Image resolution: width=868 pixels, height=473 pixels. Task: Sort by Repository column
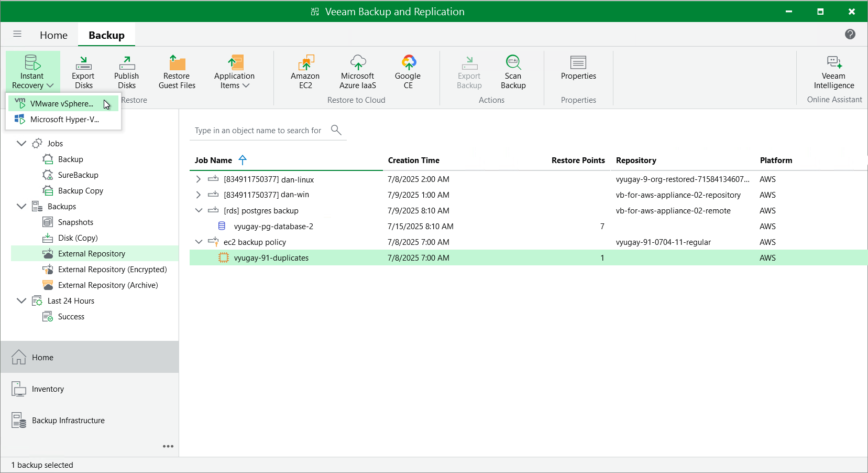(x=636, y=160)
